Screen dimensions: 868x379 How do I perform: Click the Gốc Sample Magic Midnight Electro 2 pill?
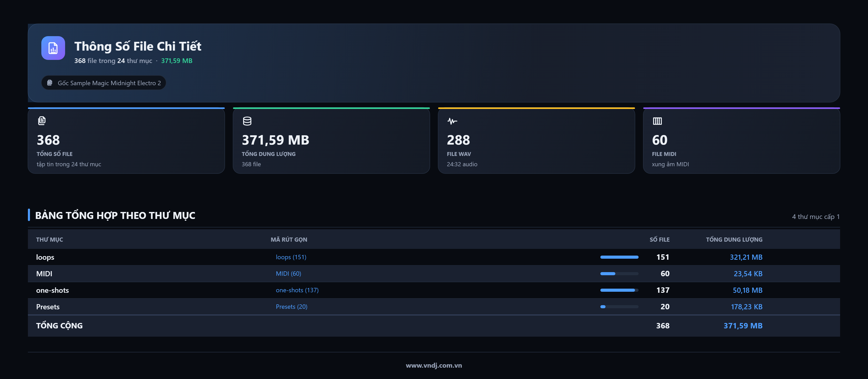click(x=103, y=83)
